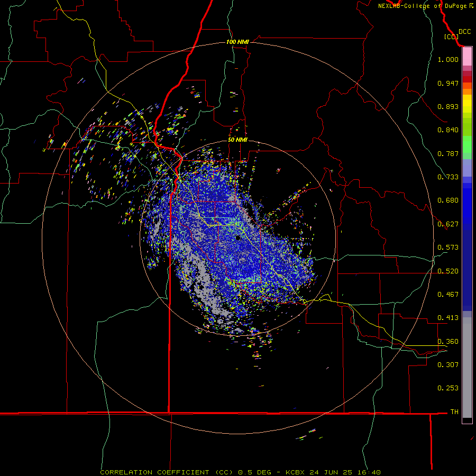Click the 0.520 scale label
Viewport: 476px width, 476px height.
(448, 271)
